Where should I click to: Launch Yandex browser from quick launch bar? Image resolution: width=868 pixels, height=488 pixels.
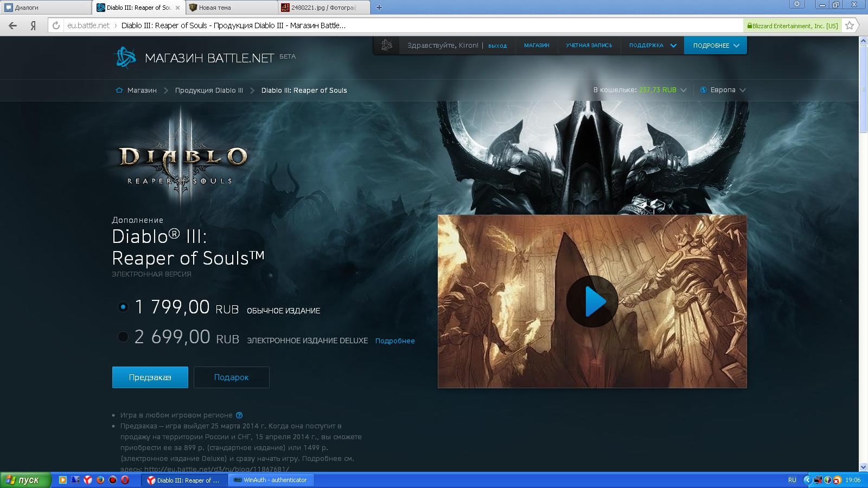coord(88,480)
